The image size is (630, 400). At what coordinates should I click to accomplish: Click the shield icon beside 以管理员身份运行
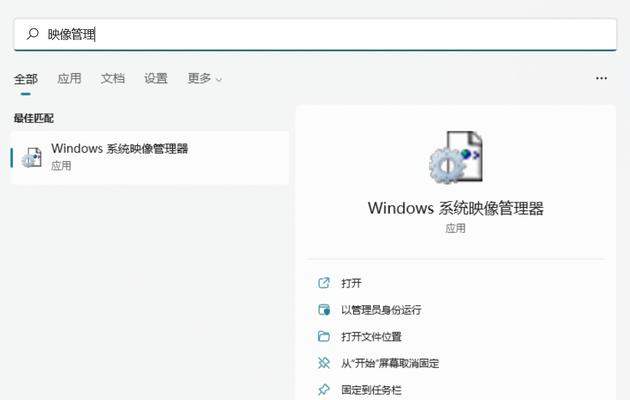(x=324, y=310)
